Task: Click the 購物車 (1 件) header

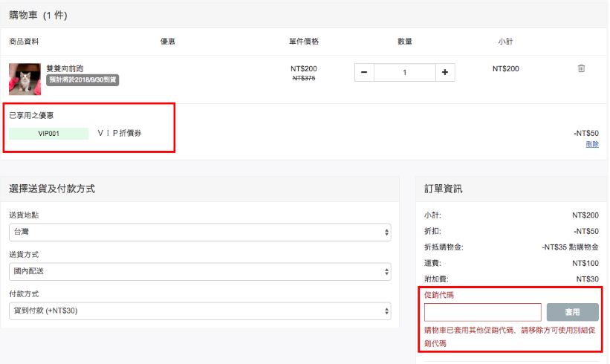Action: (38, 15)
